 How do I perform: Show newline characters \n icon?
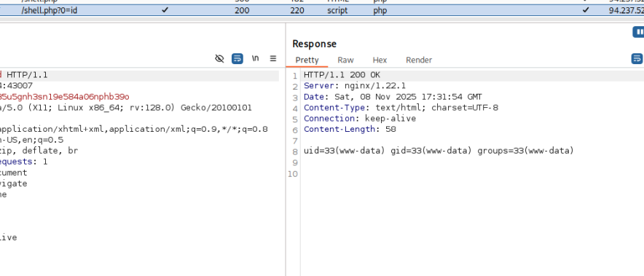(x=256, y=58)
